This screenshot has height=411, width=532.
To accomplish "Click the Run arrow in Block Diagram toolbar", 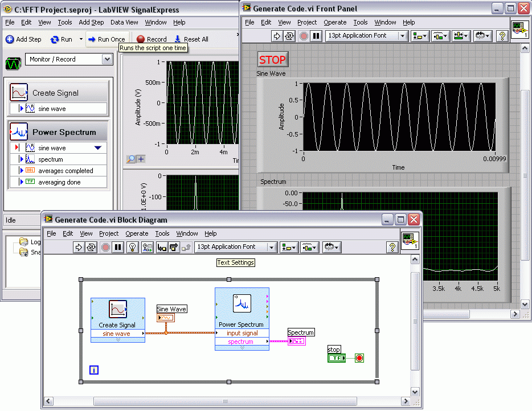I will pyautogui.click(x=79, y=247).
